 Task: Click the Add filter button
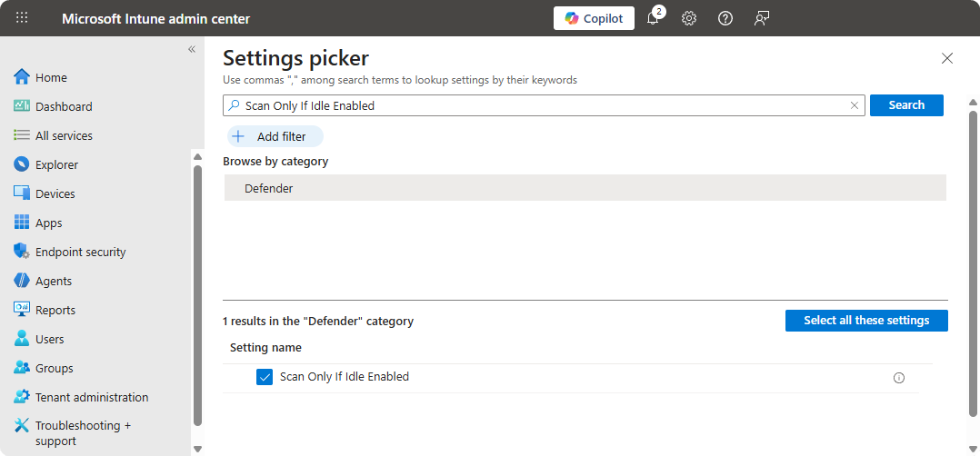(x=275, y=136)
